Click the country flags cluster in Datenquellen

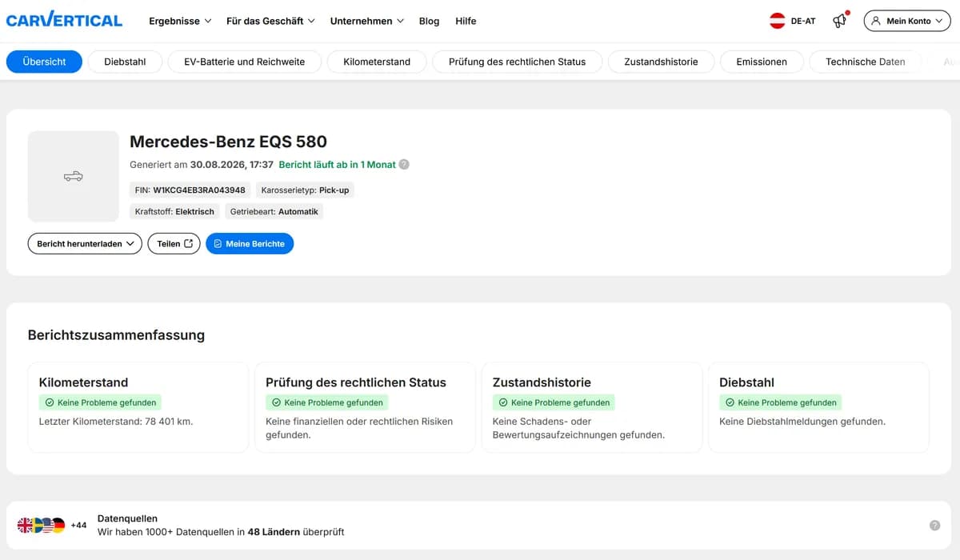tap(42, 526)
